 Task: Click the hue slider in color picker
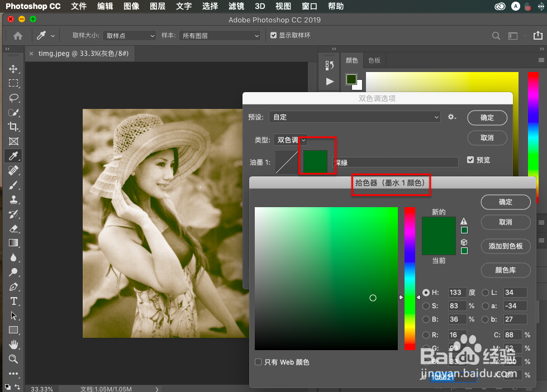click(x=410, y=278)
